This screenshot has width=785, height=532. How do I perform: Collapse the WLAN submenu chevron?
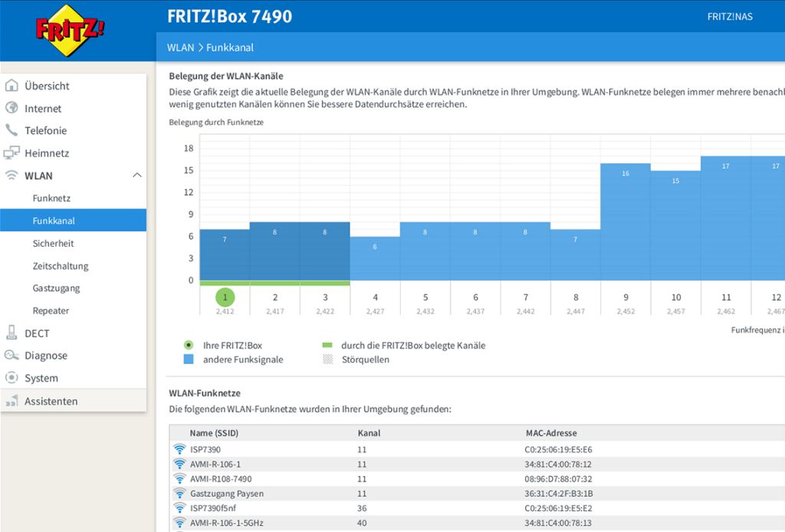pos(136,176)
